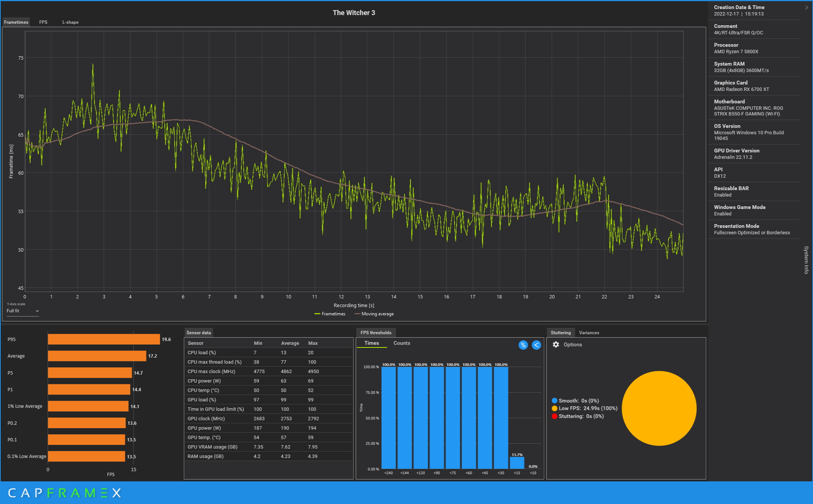Open the Y-Axis scale Full fit dropdown
The height and width of the screenshot is (504, 813).
pos(23,311)
